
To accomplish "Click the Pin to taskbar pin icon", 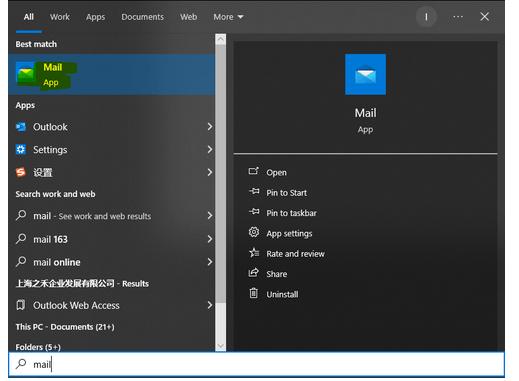I will [x=254, y=212].
